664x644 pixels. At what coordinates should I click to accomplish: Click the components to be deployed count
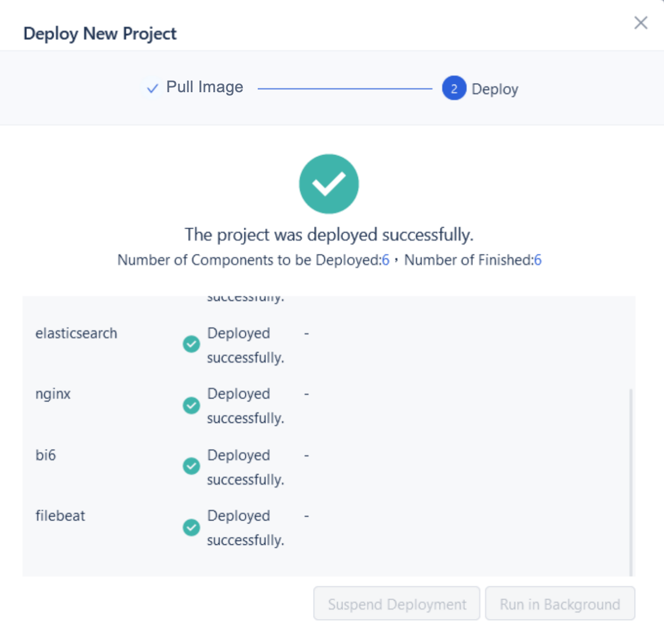point(385,260)
